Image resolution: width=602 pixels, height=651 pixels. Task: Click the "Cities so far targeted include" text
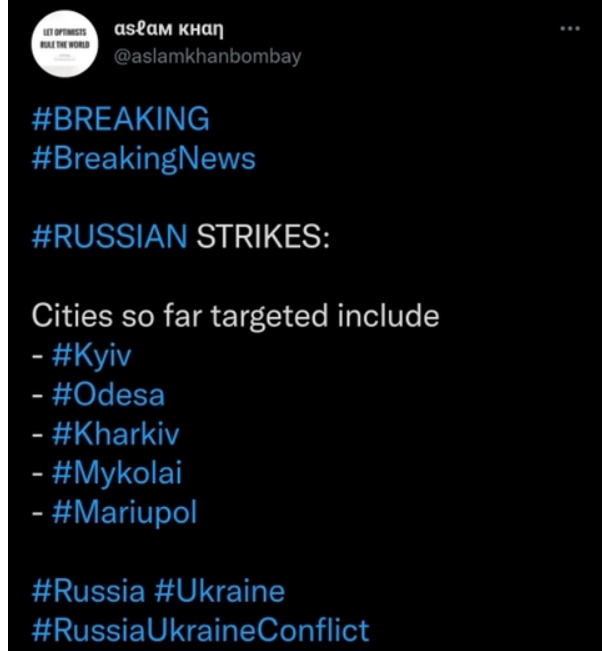click(236, 316)
